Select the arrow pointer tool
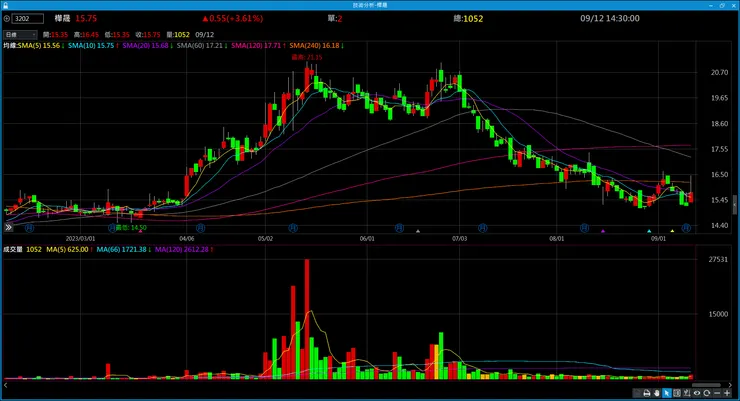 click(x=667, y=393)
